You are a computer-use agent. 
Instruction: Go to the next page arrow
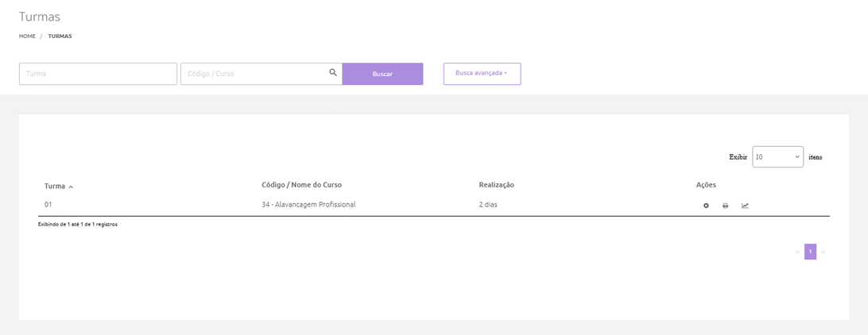pos(823,252)
